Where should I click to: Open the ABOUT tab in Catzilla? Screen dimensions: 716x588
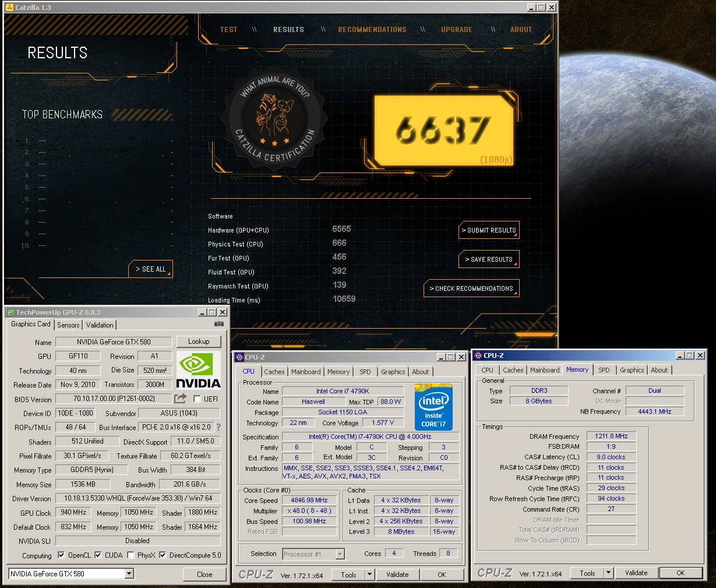tap(521, 30)
